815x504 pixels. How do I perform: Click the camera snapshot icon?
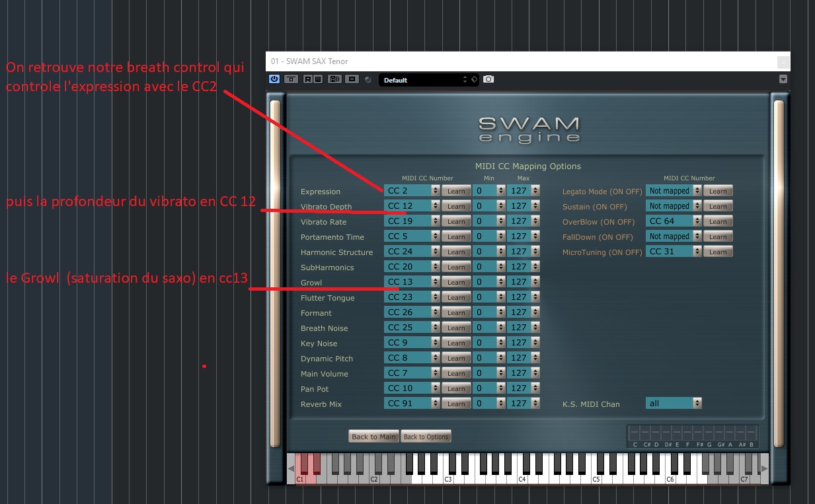click(488, 79)
